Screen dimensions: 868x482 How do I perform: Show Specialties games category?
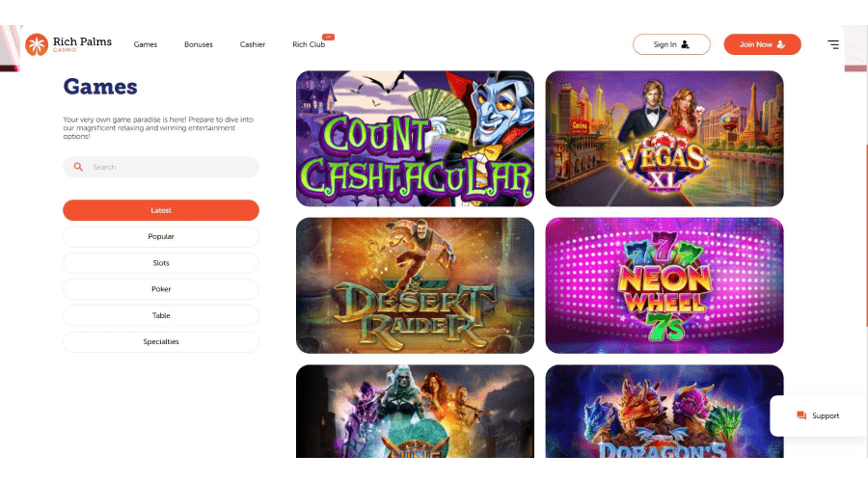(x=161, y=341)
